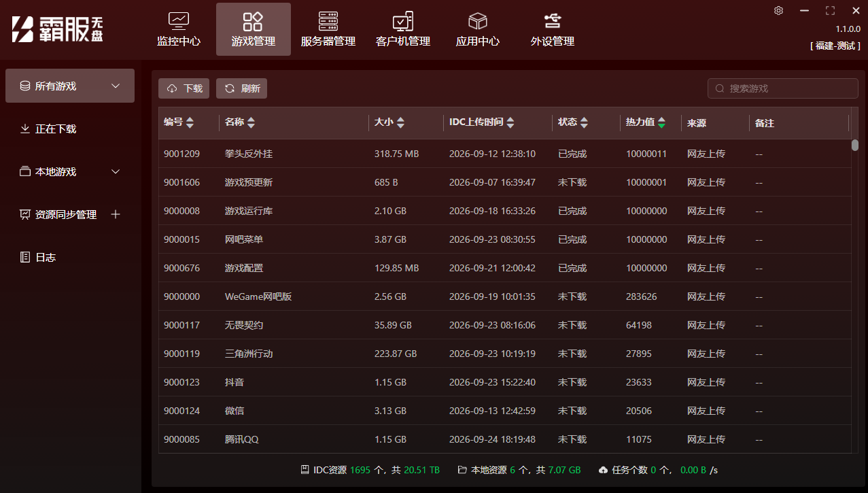Image resolution: width=868 pixels, height=493 pixels.
Task: Select row 游戏运行库
Action: pos(504,211)
